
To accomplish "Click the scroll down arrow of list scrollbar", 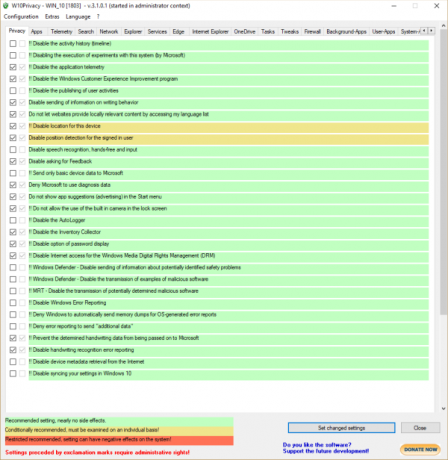I will pyautogui.click(x=443, y=408).
